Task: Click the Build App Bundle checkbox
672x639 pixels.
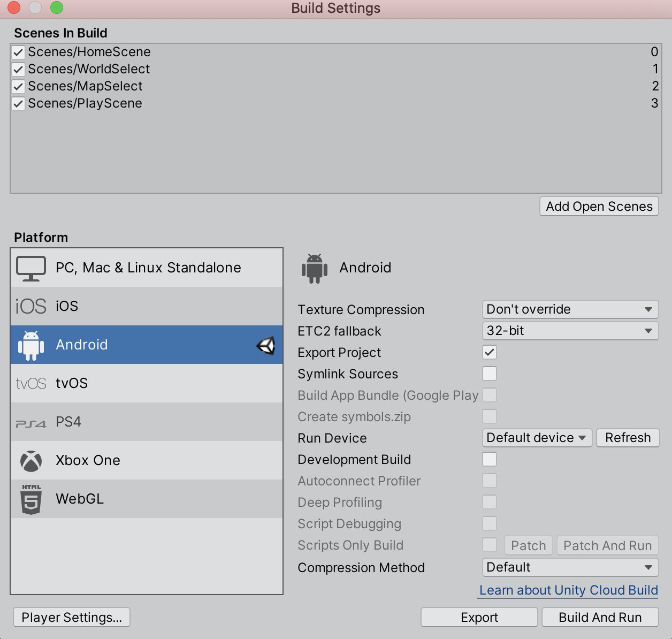Action: pyautogui.click(x=490, y=395)
